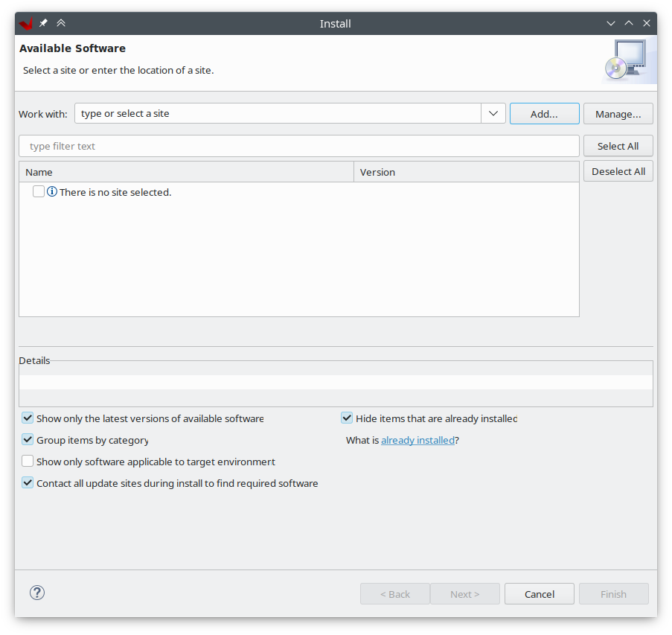Click the Name column header
This screenshot has height=635, width=672.
coord(187,172)
